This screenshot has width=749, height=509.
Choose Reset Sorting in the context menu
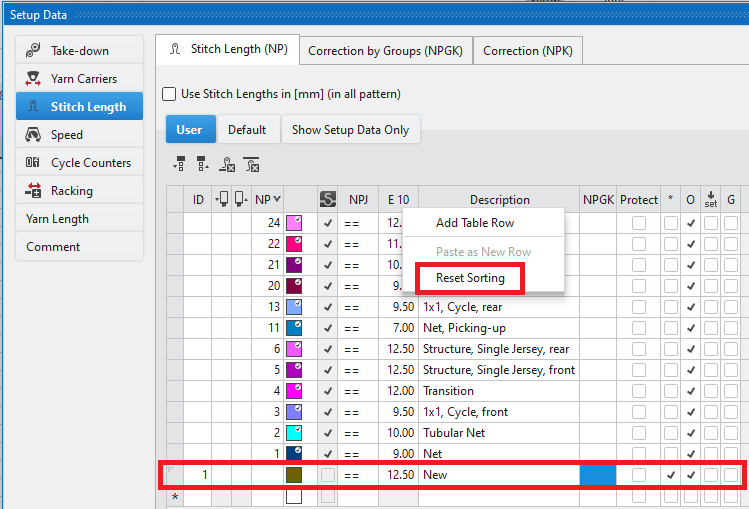tap(470, 278)
